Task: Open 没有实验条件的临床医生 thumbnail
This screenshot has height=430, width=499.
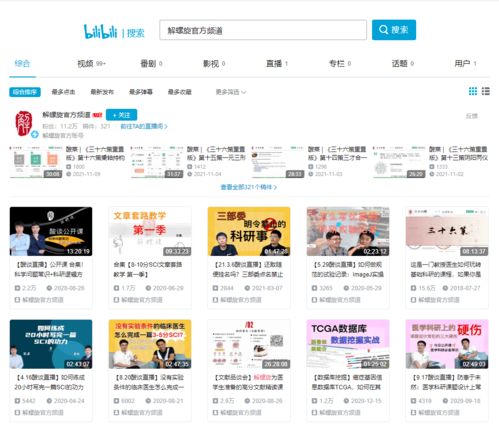Action: [150, 344]
